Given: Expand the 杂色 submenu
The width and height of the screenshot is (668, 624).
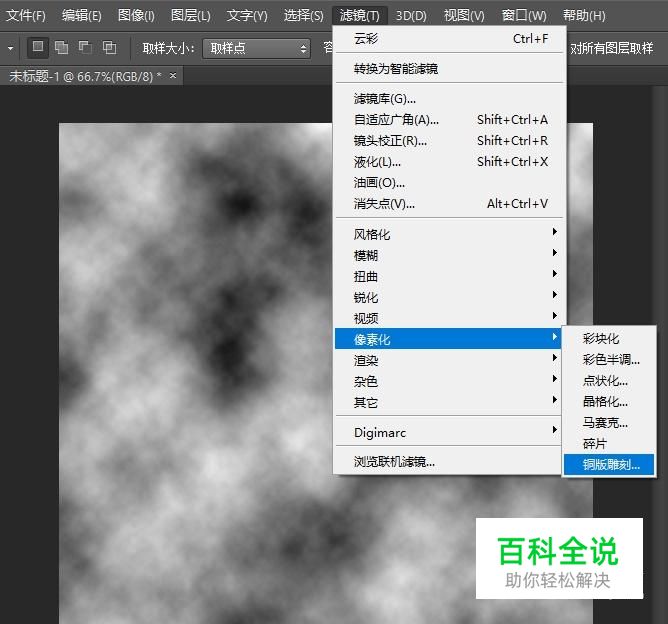Looking at the screenshot, I should pyautogui.click(x=449, y=381).
